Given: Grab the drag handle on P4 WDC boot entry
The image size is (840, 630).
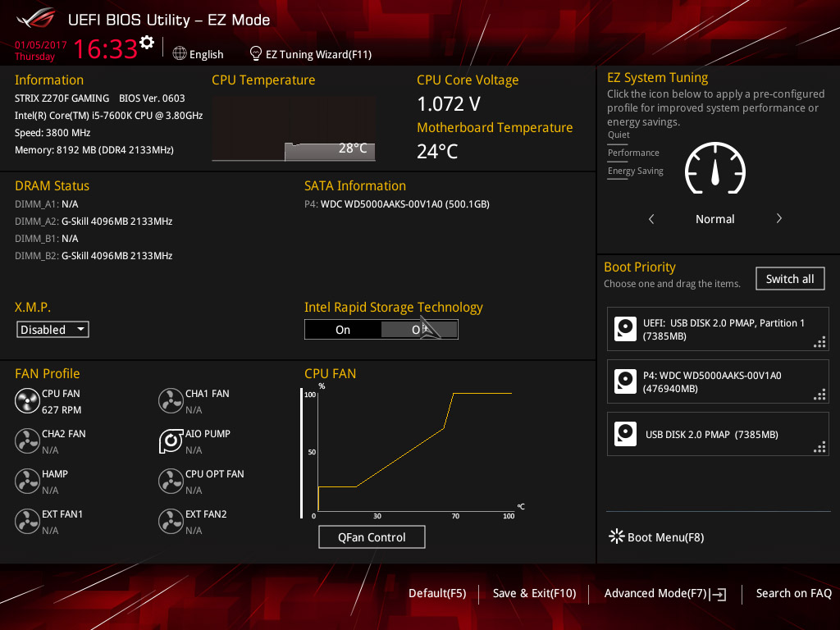Looking at the screenshot, I should point(819,395).
